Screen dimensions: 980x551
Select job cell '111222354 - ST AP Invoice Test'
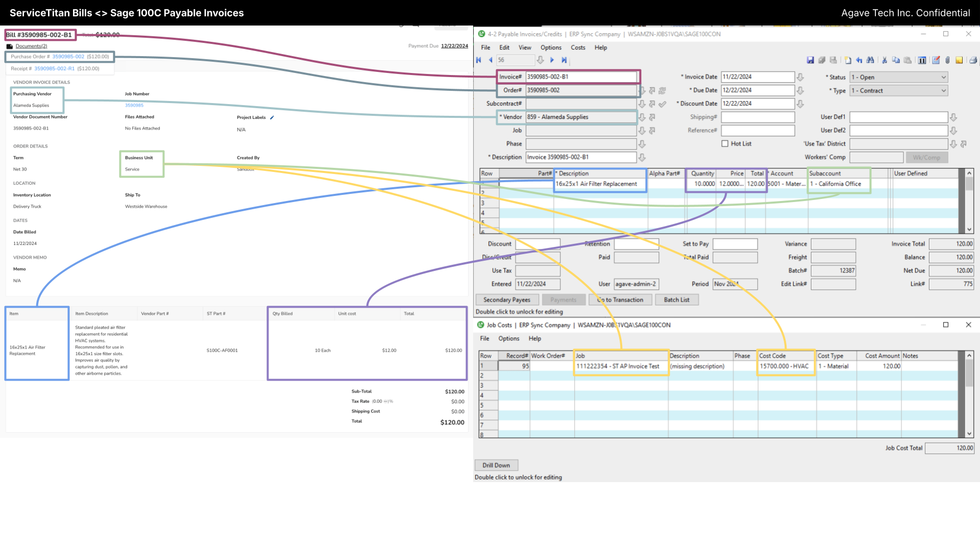pos(621,366)
